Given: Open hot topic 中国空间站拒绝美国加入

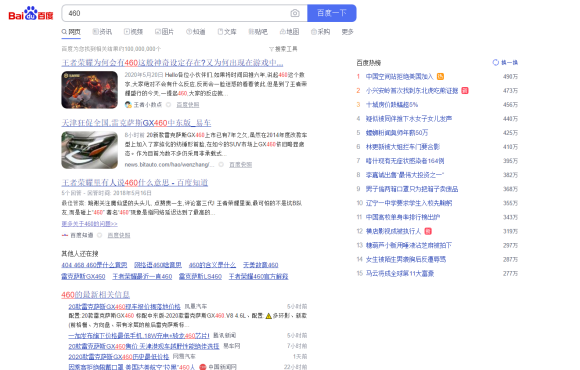Looking at the screenshot, I should click(399, 77).
